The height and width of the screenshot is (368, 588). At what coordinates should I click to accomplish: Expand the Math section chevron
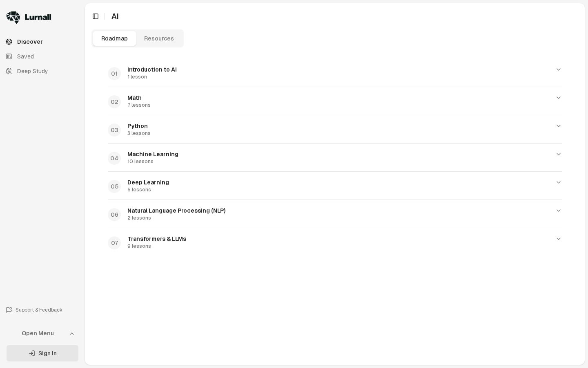pyautogui.click(x=559, y=98)
